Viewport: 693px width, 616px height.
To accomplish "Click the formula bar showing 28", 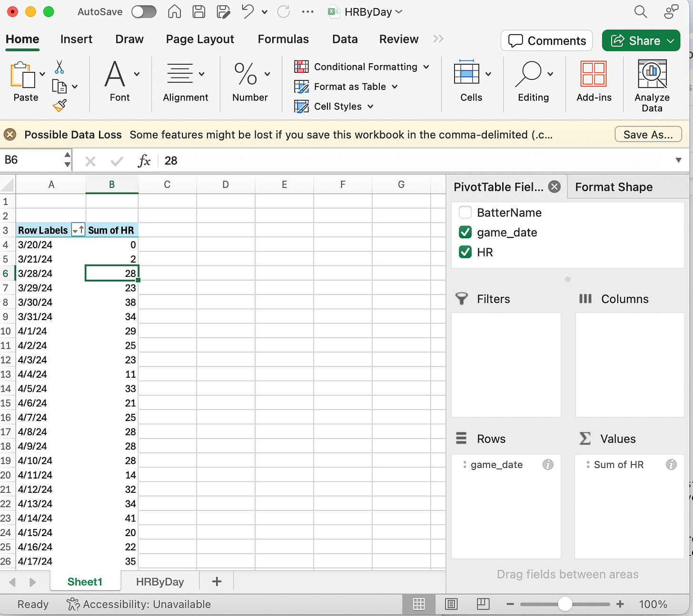I will click(414, 161).
